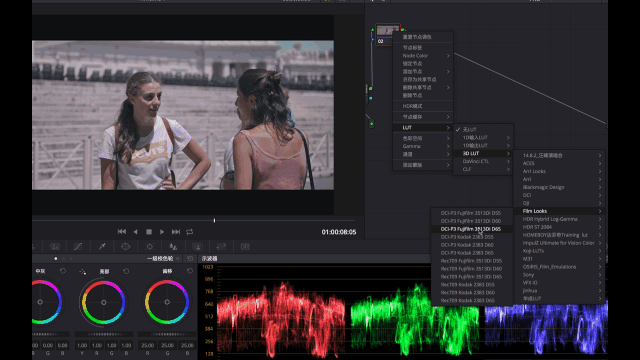This screenshot has height=360, width=640.
Task: Click the 示波器 scopes panel title
Action: point(209,259)
